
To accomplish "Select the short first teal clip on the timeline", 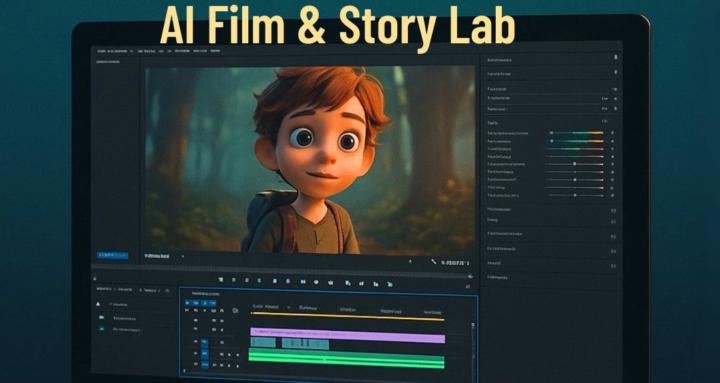I will tap(263, 343).
